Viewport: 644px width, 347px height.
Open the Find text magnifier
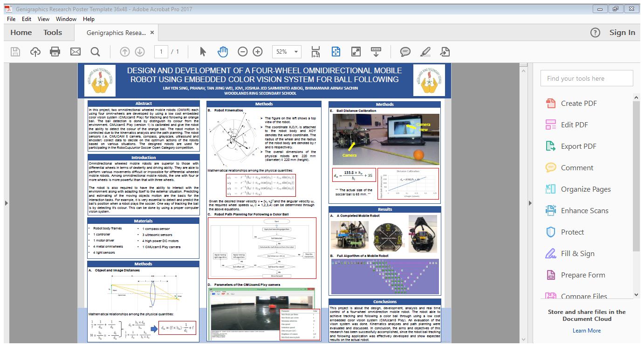coord(96,52)
